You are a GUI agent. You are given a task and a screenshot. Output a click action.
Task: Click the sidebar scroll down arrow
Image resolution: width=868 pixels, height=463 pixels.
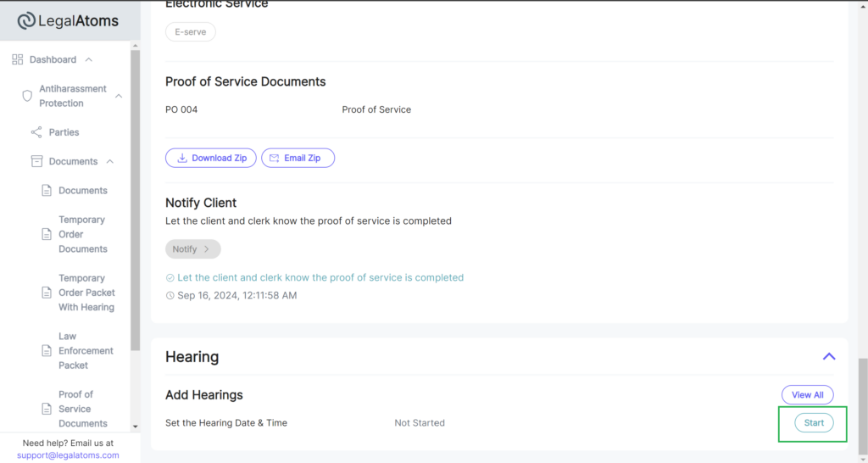[135, 427]
